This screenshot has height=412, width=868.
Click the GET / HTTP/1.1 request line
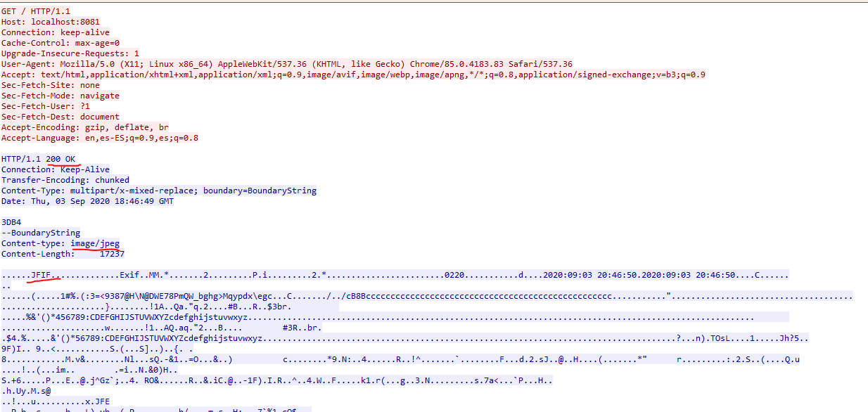click(36, 11)
